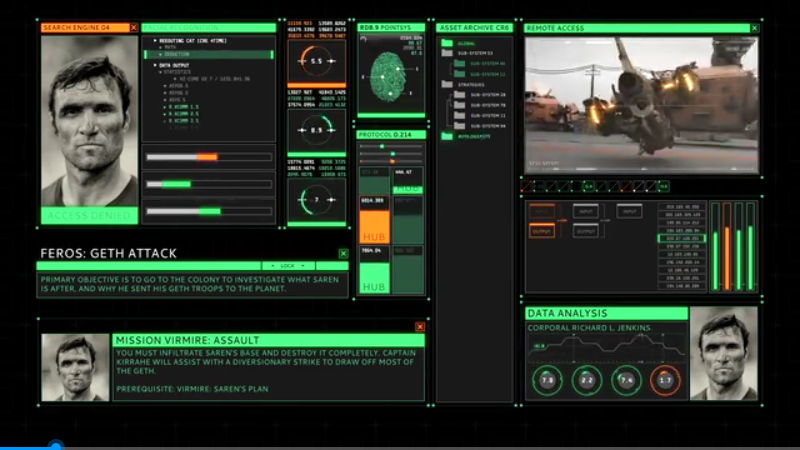
Task: Click the circular gauge showing 7
Action: [x=316, y=199]
